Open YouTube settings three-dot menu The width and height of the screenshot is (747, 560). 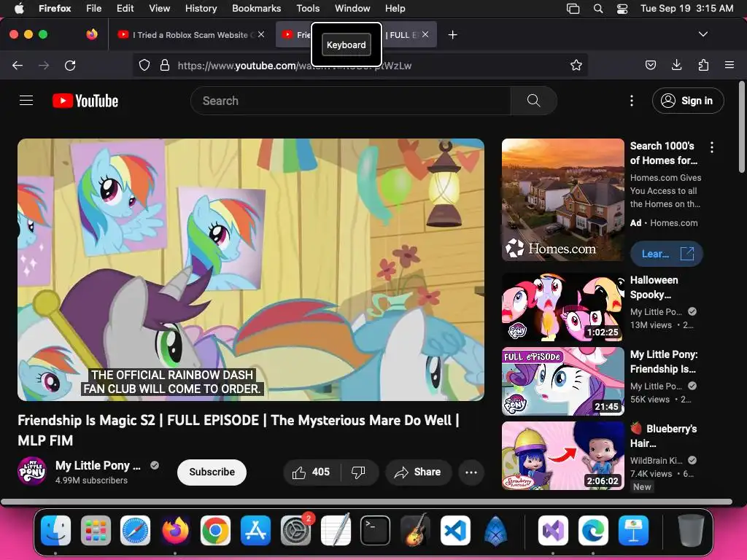pyautogui.click(x=631, y=101)
